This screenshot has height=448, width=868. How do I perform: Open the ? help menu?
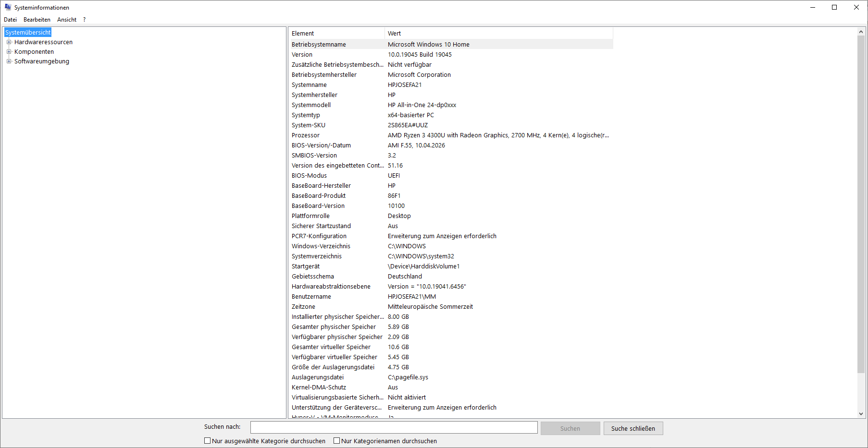pyautogui.click(x=85, y=20)
